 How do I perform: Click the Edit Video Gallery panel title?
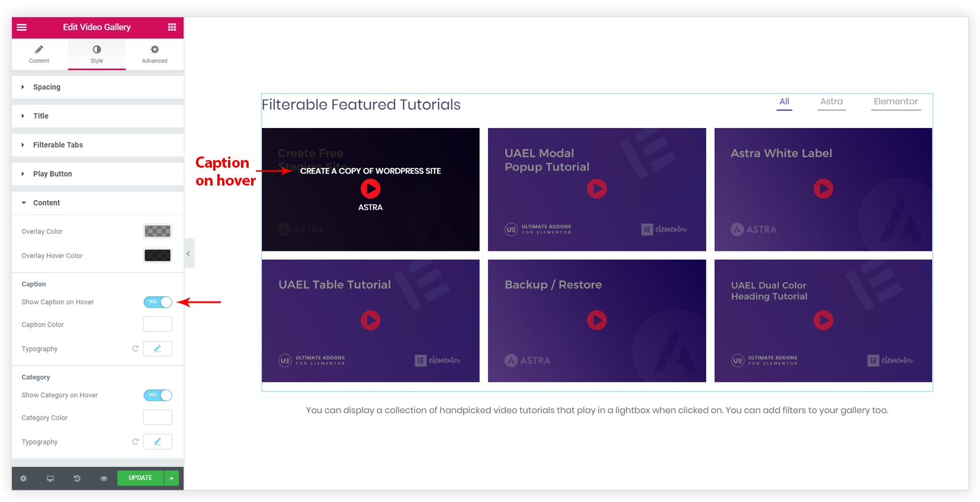pos(97,27)
